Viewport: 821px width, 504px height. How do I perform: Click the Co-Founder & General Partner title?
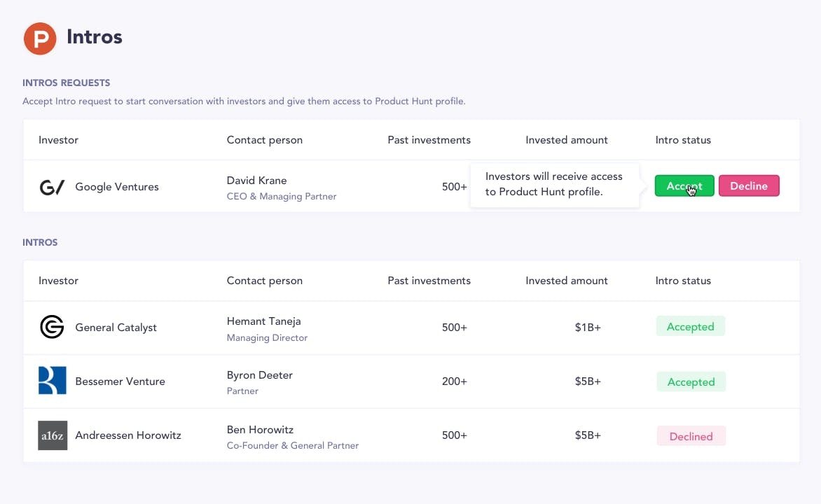(293, 445)
